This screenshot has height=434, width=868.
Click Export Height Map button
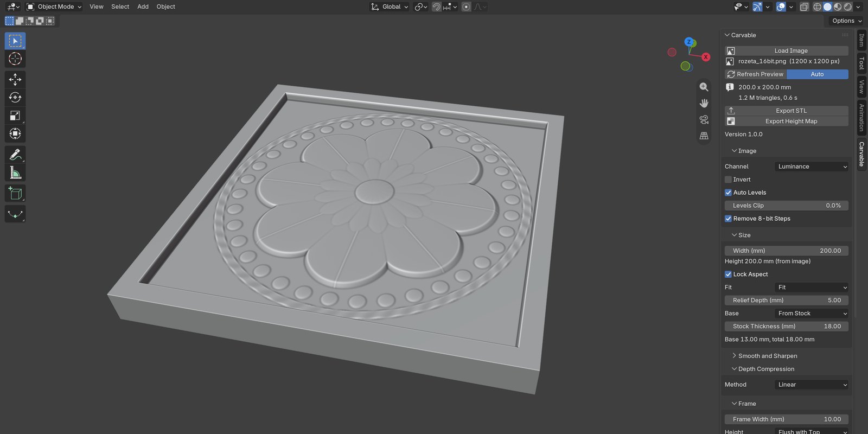click(787, 122)
